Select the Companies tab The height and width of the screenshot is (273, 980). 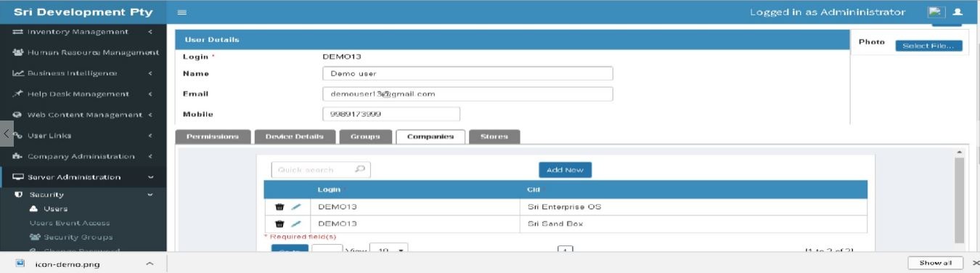click(430, 136)
